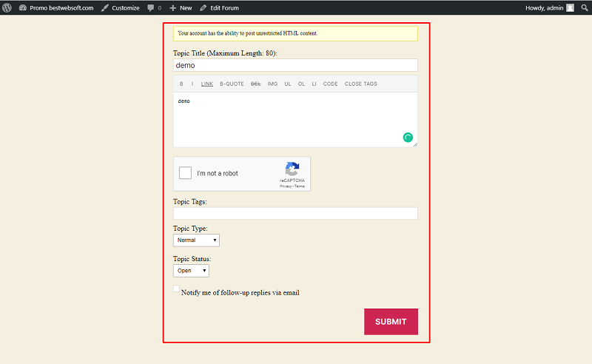The width and height of the screenshot is (592, 364).
Task: Toggle italic with the I button
Action: click(192, 84)
